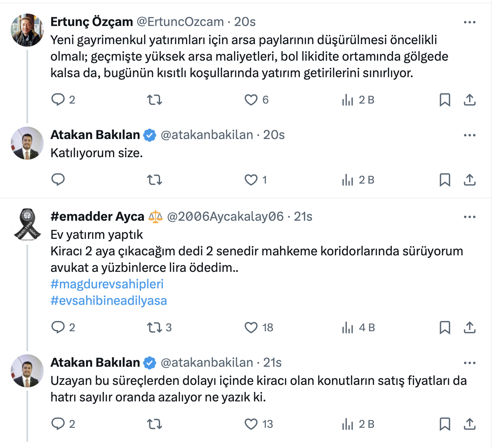Bookmark Ertunç Özçam's tweet

[445, 100]
